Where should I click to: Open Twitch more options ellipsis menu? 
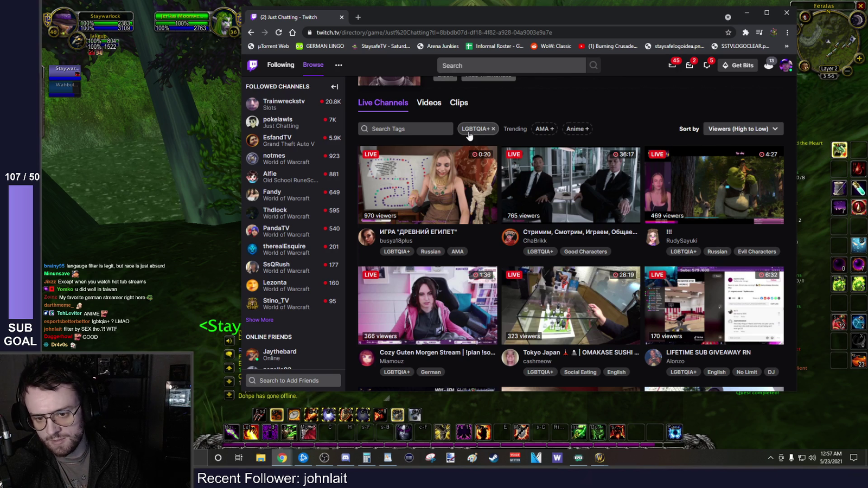339,65
